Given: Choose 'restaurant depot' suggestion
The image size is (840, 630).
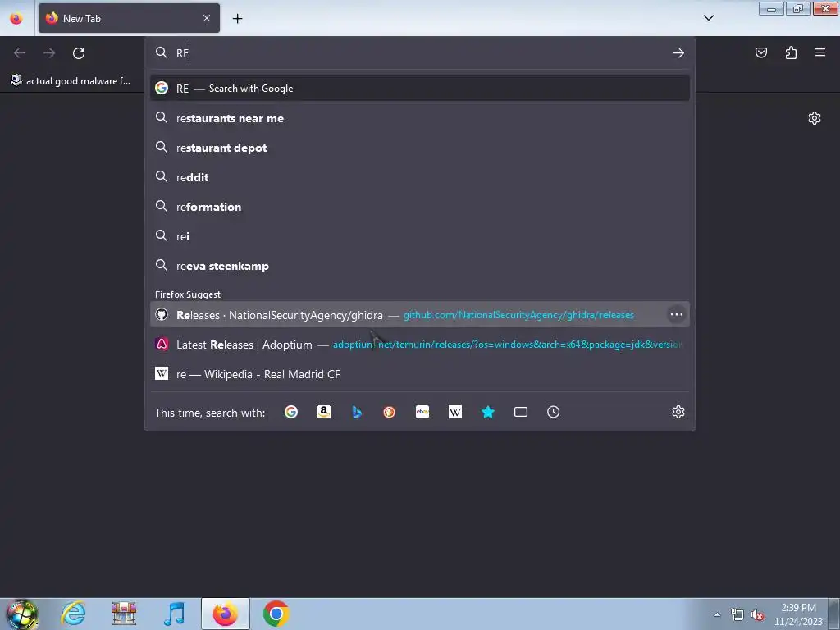Looking at the screenshot, I should click(420, 148).
